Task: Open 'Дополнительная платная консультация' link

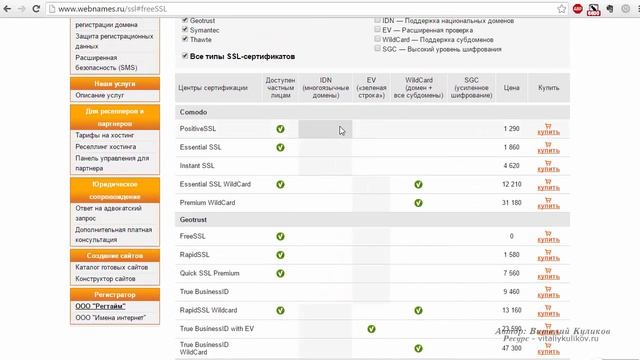Action: point(113,235)
